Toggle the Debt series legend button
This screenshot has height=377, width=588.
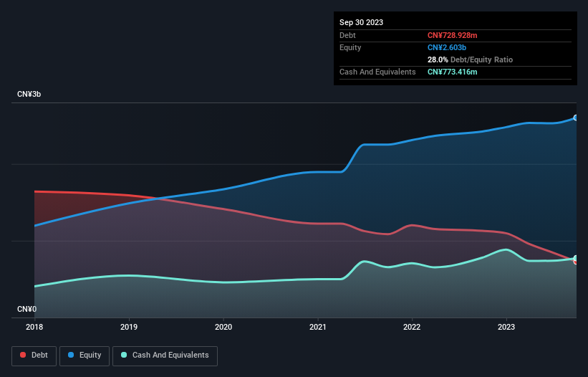coord(34,356)
